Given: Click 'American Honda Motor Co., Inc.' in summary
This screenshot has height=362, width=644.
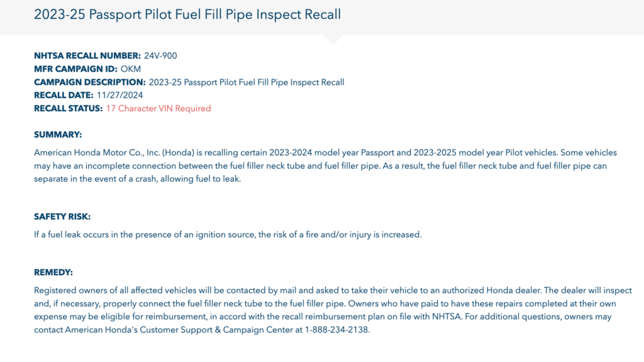Looking at the screenshot, I should click(x=97, y=153).
